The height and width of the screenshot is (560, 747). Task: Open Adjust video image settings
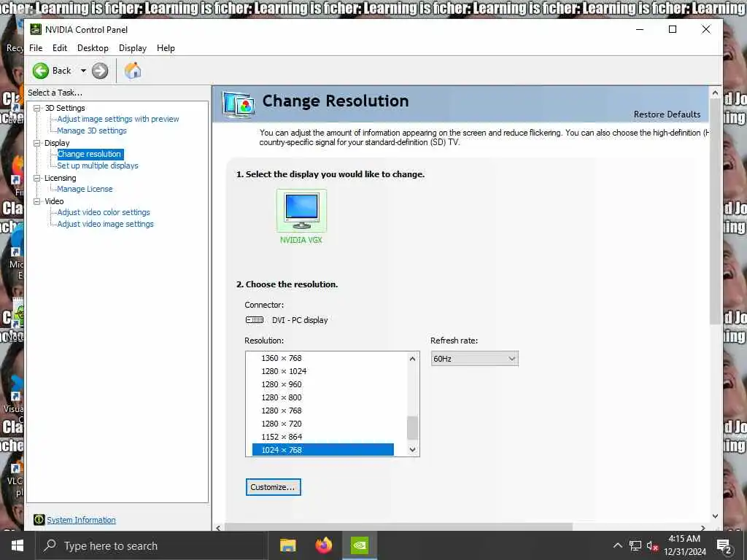[x=106, y=224]
